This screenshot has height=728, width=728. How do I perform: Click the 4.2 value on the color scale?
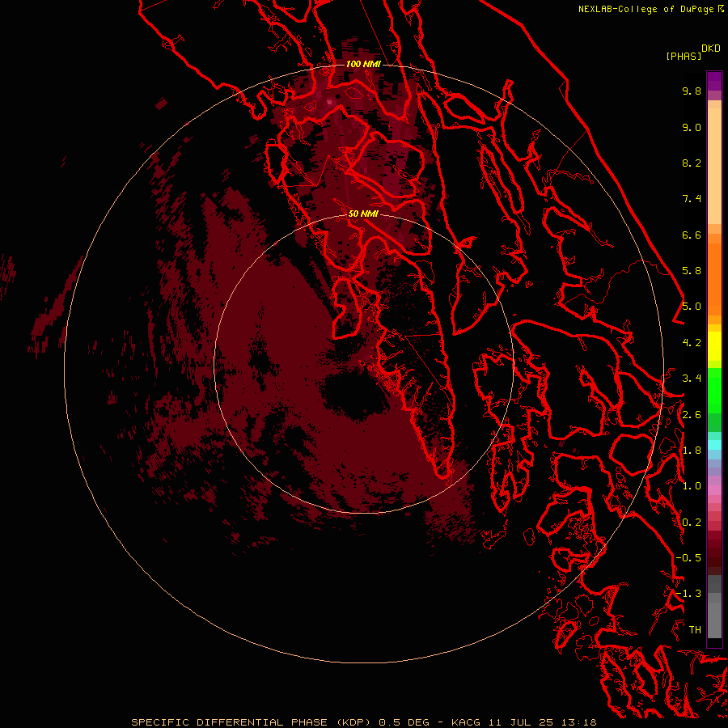(692, 343)
